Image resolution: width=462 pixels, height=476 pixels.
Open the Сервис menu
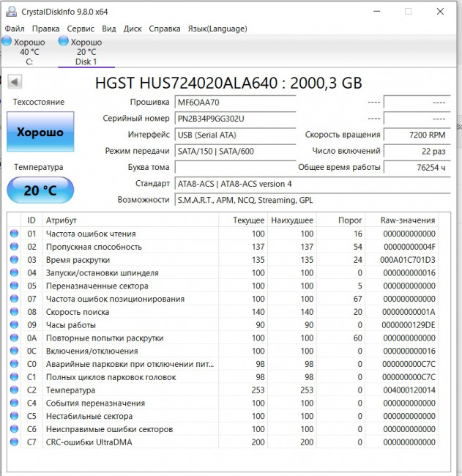coord(81,29)
